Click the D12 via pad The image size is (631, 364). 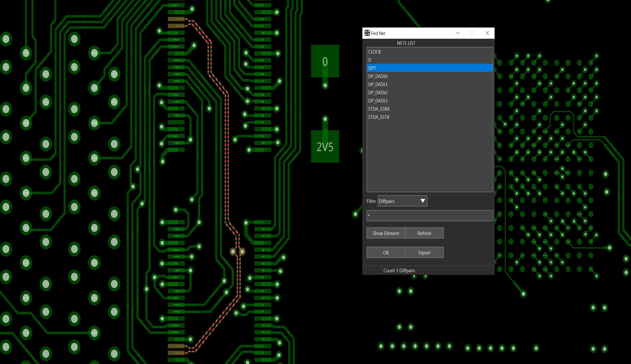[26, 193]
